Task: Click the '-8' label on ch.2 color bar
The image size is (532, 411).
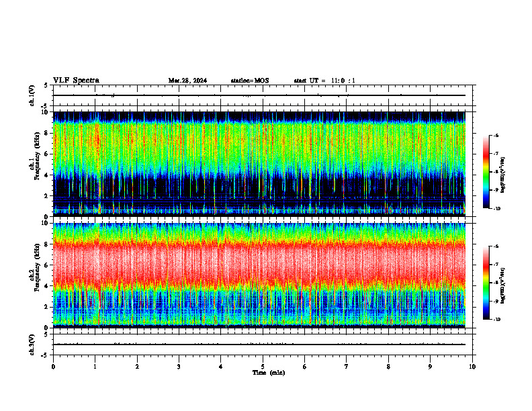Action: tap(496, 283)
